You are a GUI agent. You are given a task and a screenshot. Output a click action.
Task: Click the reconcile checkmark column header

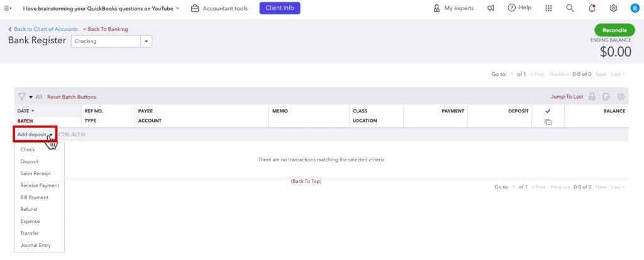point(548,111)
